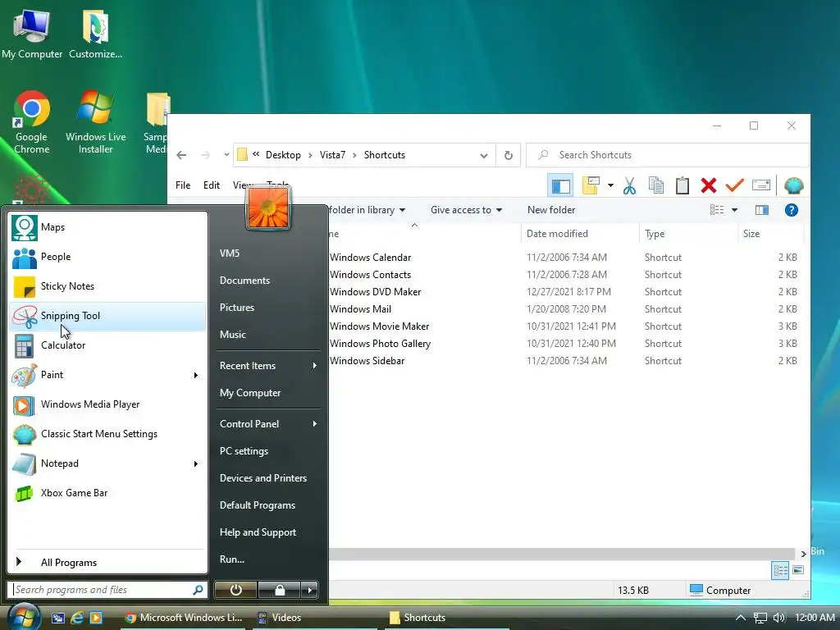
Task: Click the user picture flower thumbnail
Action: pos(268,208)
